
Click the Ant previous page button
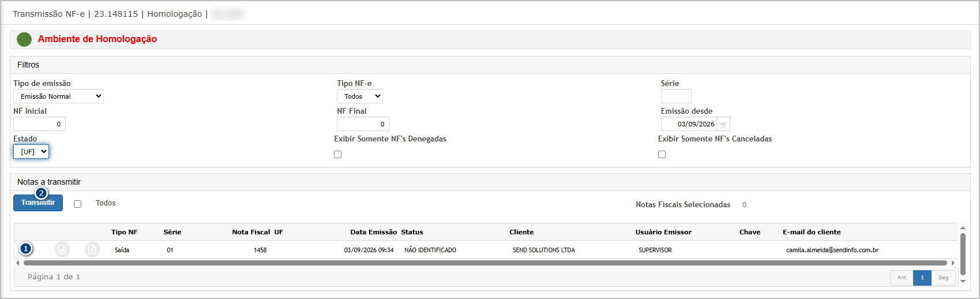pos(902,278)
